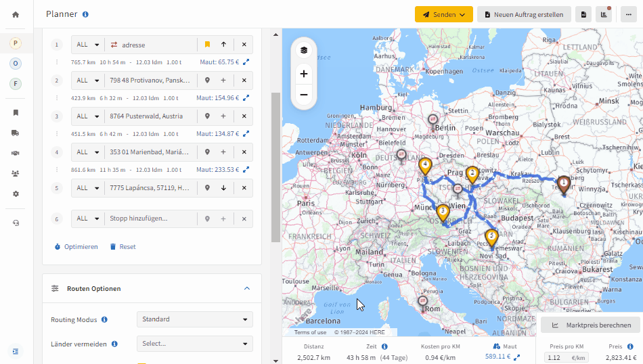Select the O circle sidebar item
Screen dimensions: 643x364
click(x=16, y=64)
